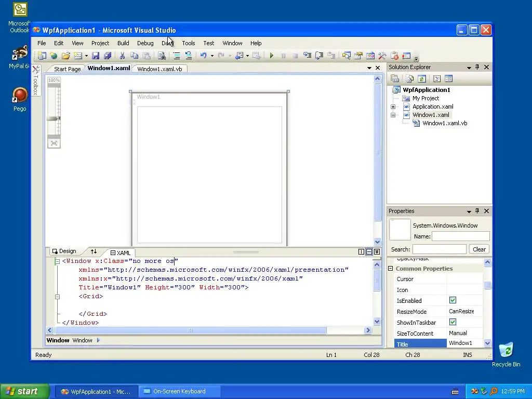This screenshot has height=399, width=532.
Task: Switch to vertical split view
Action: (362, 252)
